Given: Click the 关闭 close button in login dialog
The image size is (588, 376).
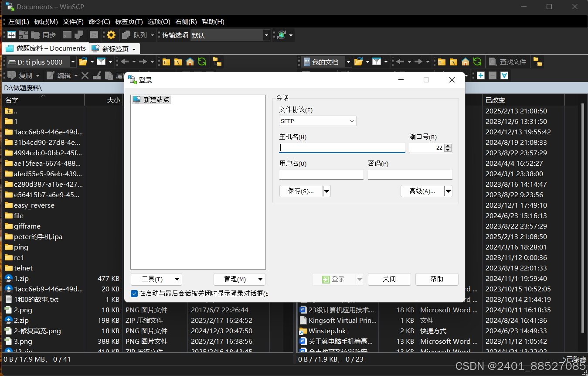Looking at the screenshot, I should pos(389,279).
